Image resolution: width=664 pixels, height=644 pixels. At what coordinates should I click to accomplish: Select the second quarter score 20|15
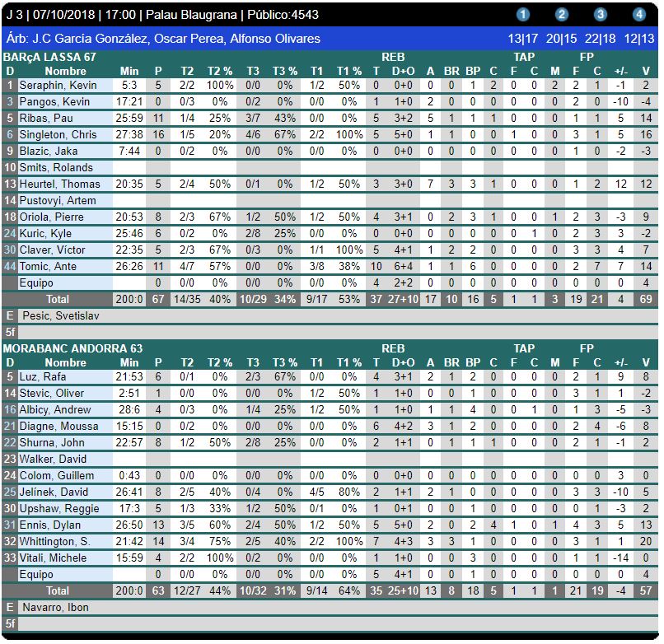tap(562, 39)
